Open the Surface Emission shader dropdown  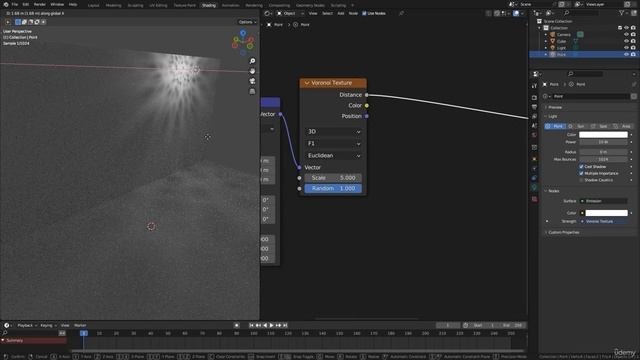(x=604, y=201)
